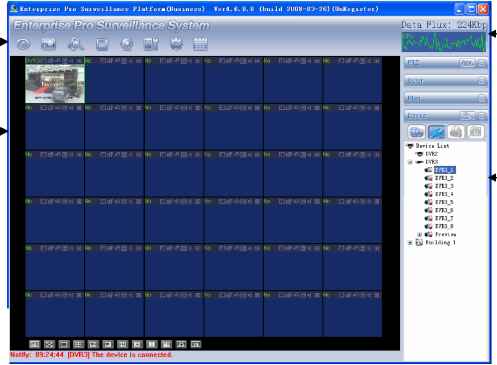Expand the PTZ panel header on the right
497x365 pixels.
click(x=446, y=63)
